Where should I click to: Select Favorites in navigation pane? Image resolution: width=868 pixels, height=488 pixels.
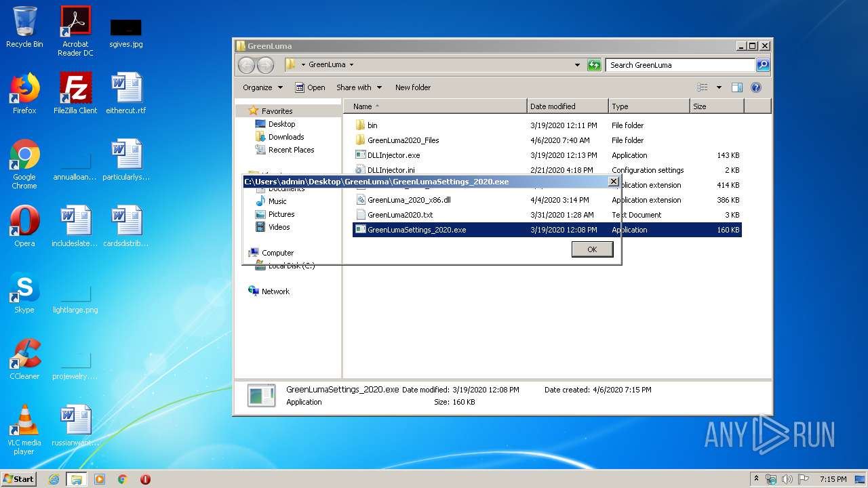pos(277,111)
